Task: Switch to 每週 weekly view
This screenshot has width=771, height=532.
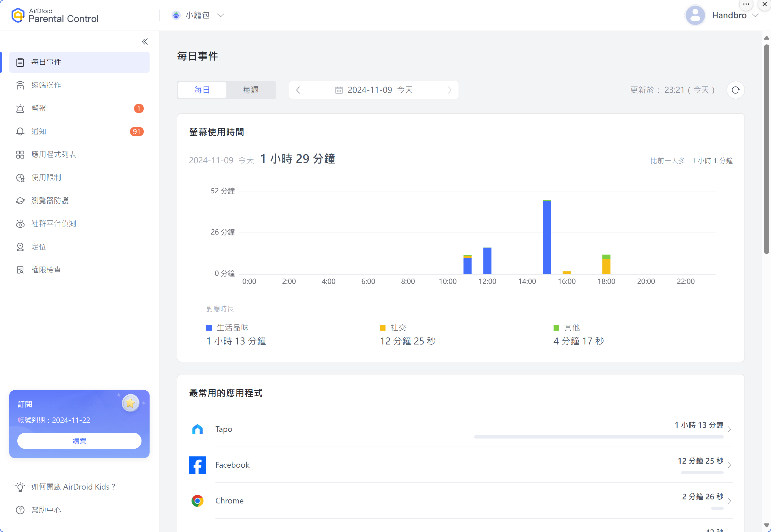Action: click(x=251, y=90)
